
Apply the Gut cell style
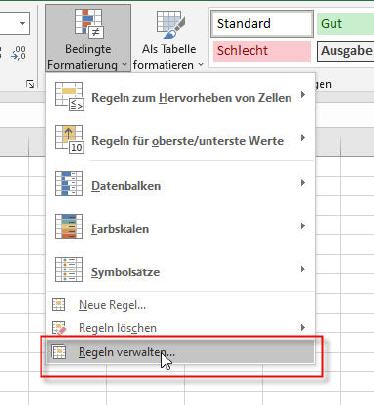click(x=345, y=24)
